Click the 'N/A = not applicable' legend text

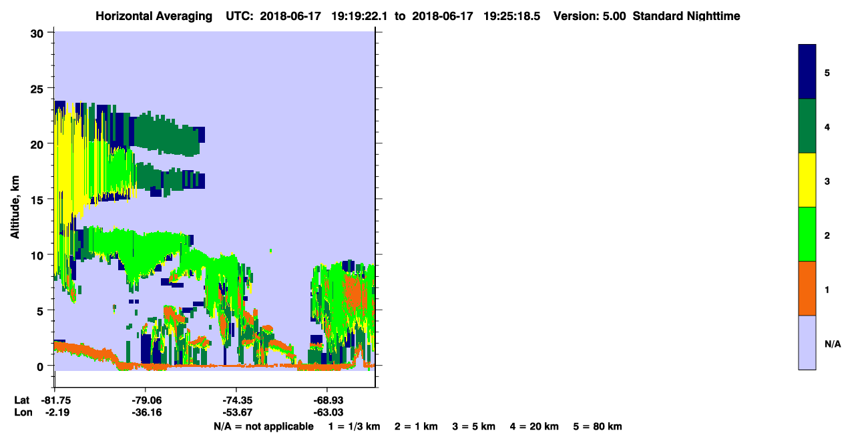[263, 426]
